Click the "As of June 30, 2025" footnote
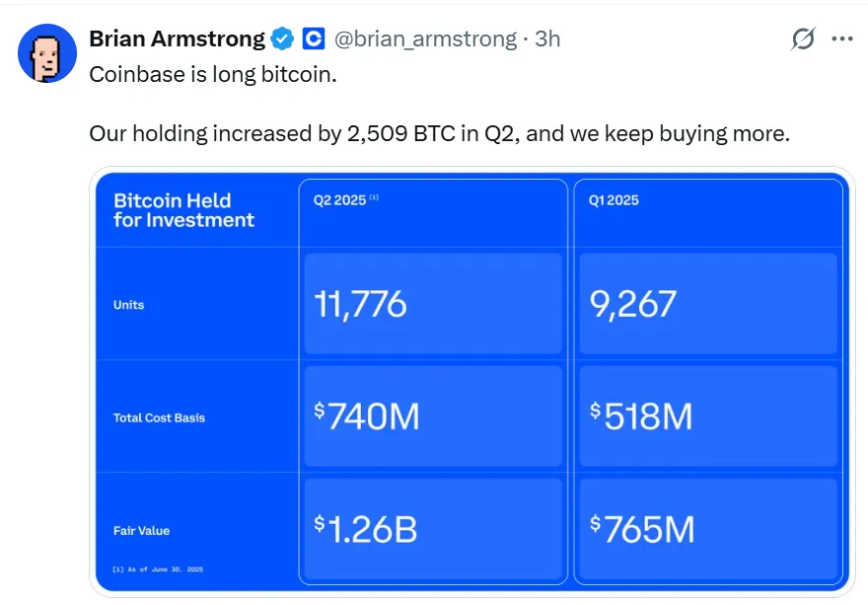 click(159, 571)
